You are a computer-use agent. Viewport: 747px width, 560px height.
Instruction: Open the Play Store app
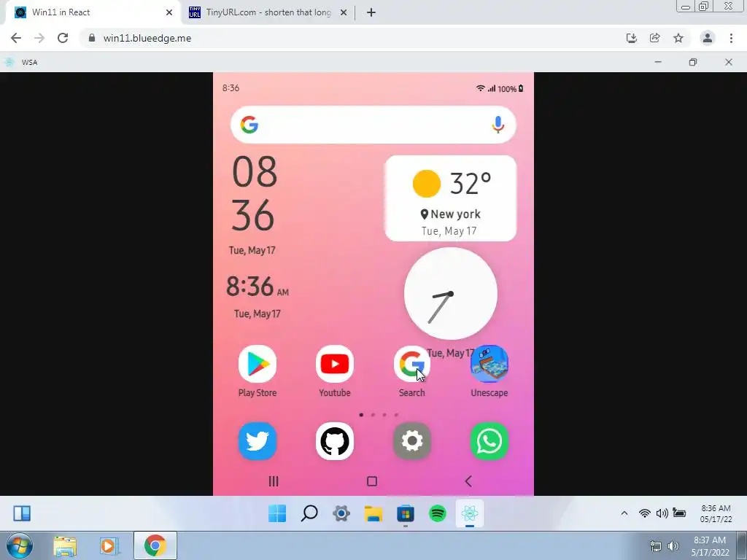tap(258, 365)
